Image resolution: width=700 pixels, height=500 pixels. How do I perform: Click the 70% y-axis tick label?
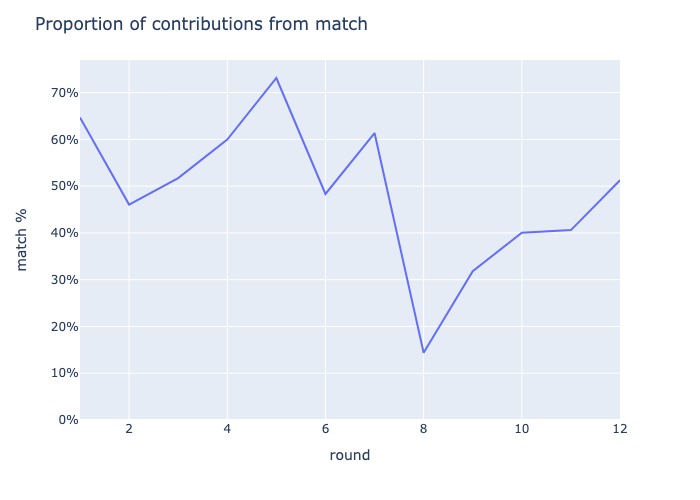tap(65, 93)
